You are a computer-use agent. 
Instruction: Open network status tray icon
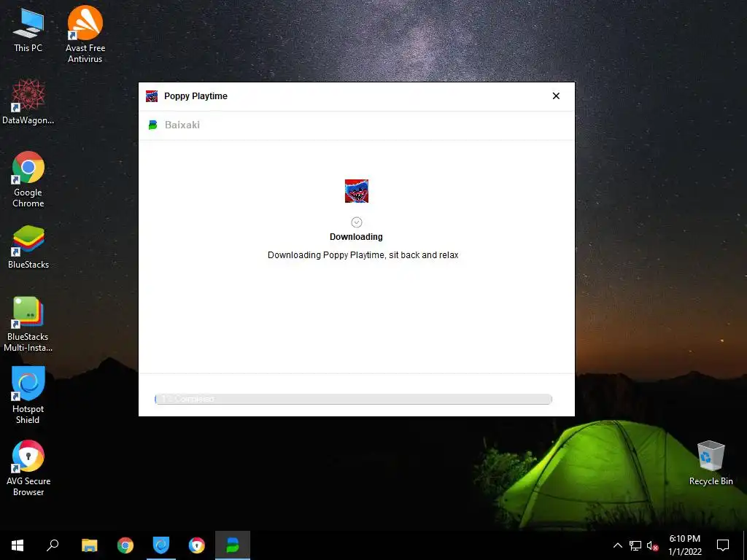click(635, 545)
